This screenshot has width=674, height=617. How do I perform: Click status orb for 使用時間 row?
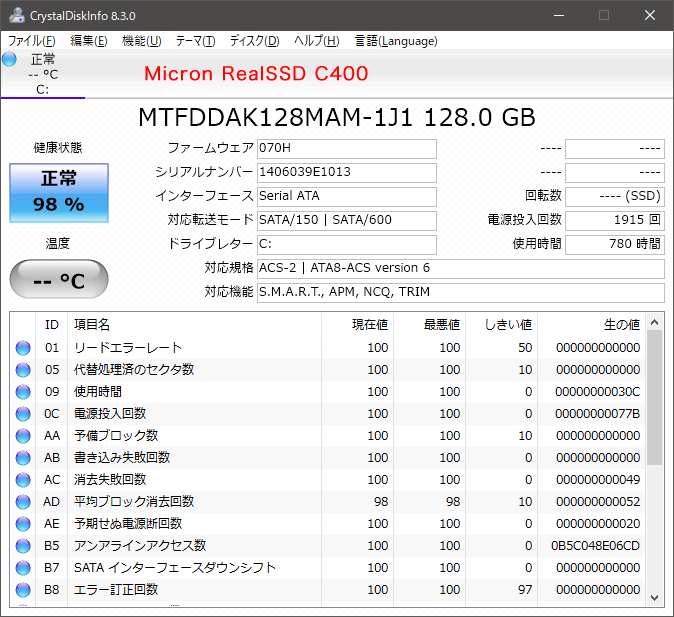pos(23,392)
